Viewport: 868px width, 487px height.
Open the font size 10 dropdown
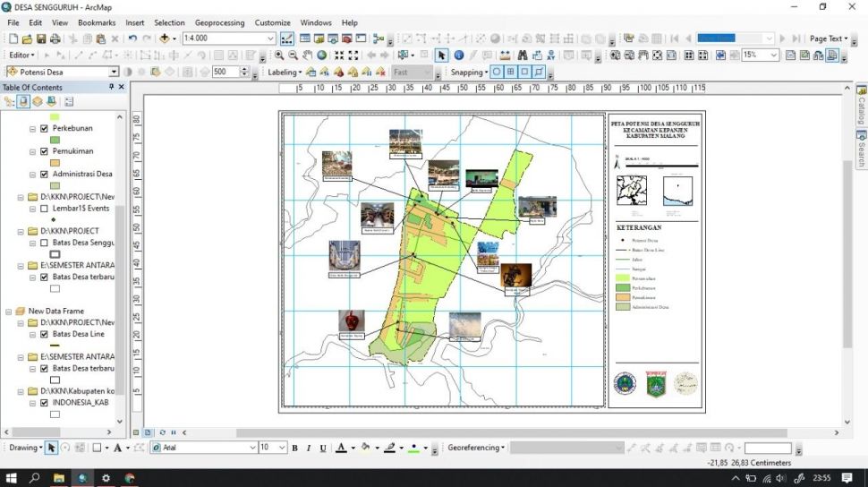pyautogui.click(x=282, y=448)
